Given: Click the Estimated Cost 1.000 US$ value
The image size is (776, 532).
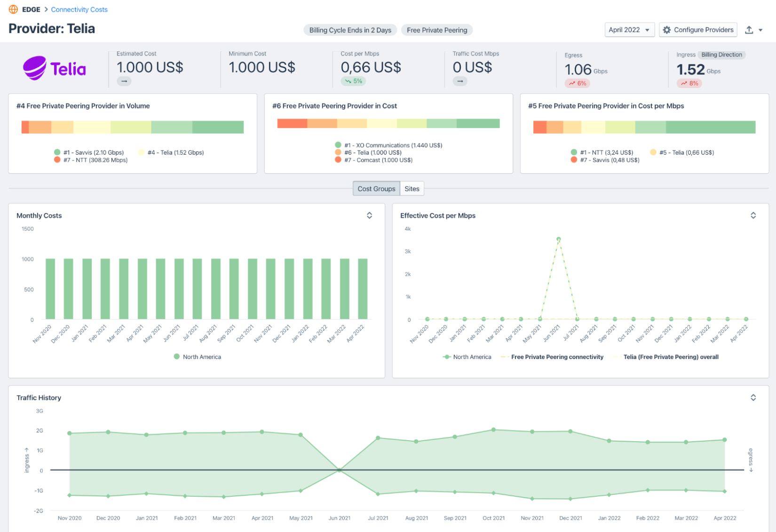Looking at the screenshot, I should point(150,67).
